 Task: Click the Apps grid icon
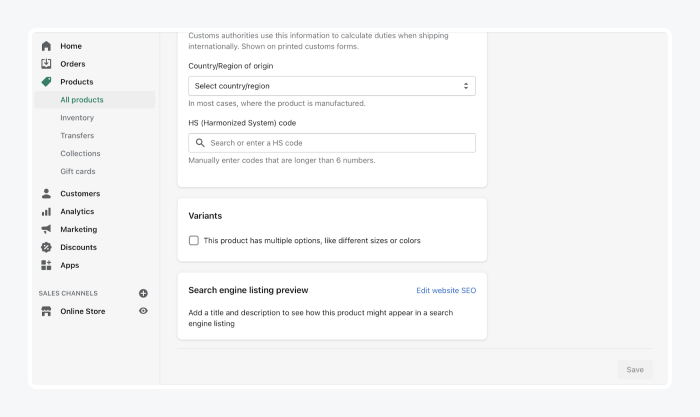pos(46,266)
